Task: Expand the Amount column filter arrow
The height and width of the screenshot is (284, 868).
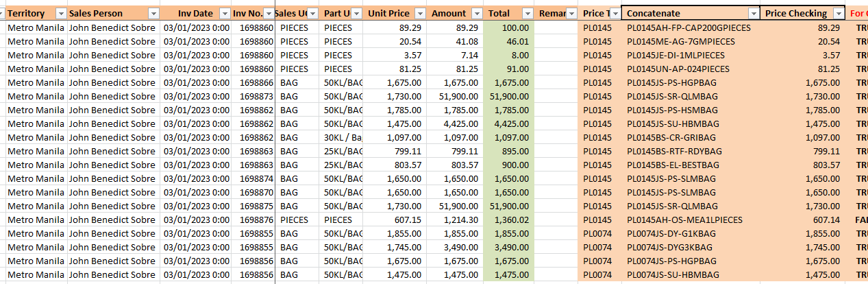Action: [x=474, y=14]
